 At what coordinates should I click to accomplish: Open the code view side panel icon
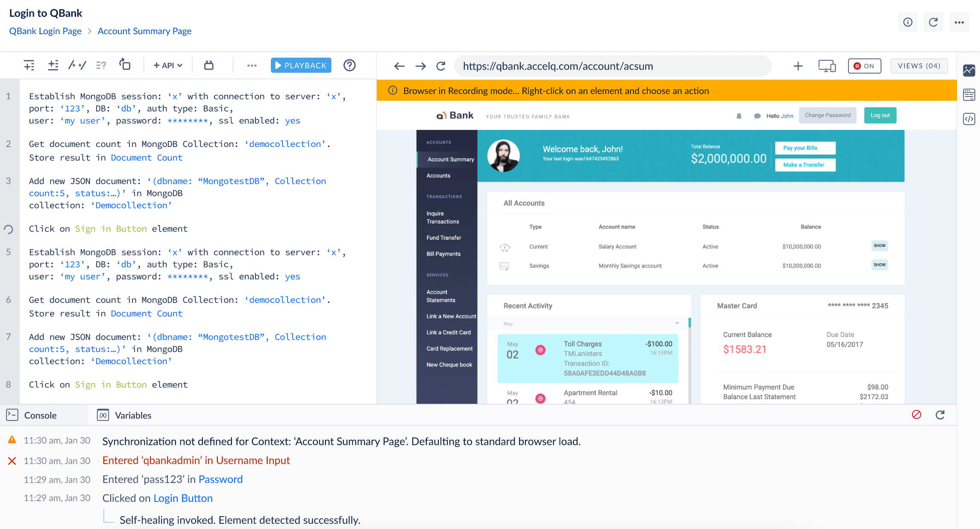pos(969,119)
